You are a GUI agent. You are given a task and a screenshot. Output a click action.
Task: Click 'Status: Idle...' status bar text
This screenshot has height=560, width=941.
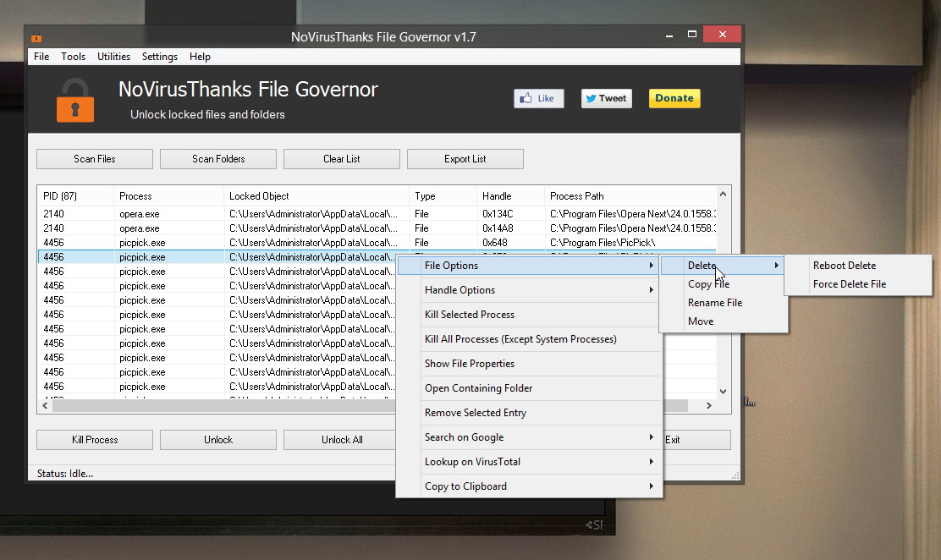tap(65, 474)
